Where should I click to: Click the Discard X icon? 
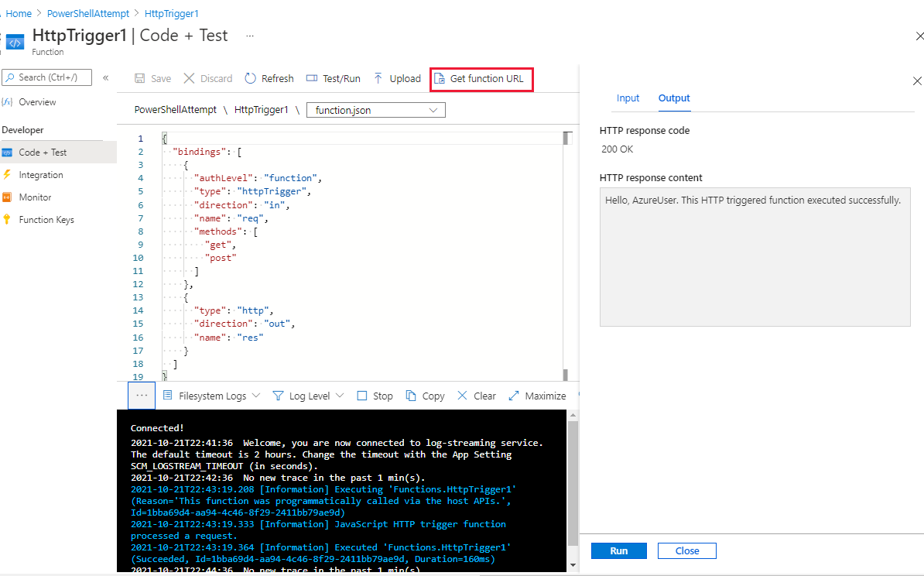click(x=189, y=78)
